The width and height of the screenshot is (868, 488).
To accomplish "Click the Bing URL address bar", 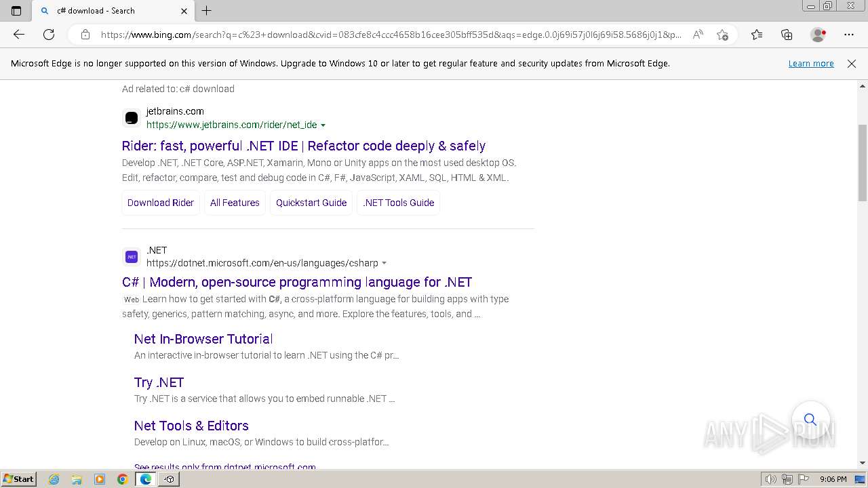I will point(390,35).
